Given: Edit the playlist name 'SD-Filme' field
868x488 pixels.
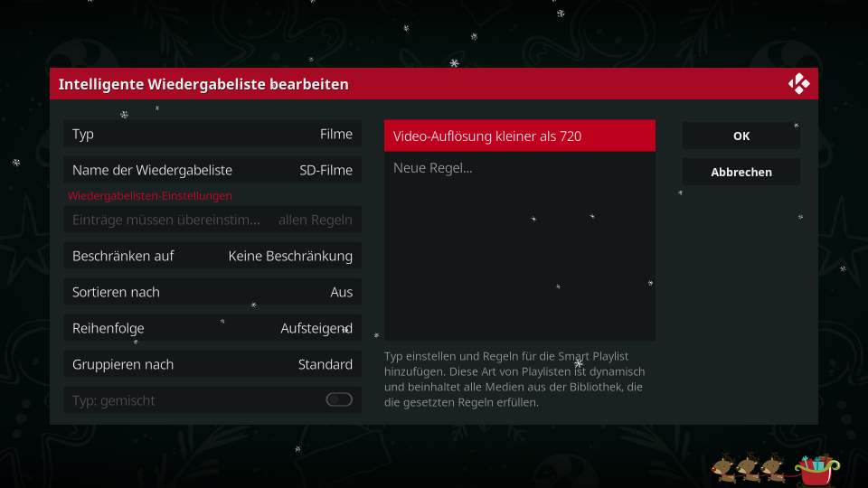Looking at the screenshot, I should point(212,170).
